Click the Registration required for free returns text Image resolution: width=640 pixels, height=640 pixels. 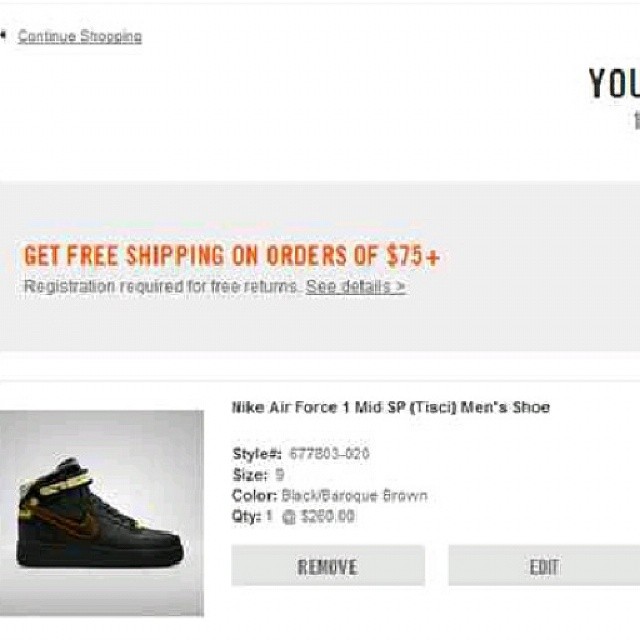point(162,287)
